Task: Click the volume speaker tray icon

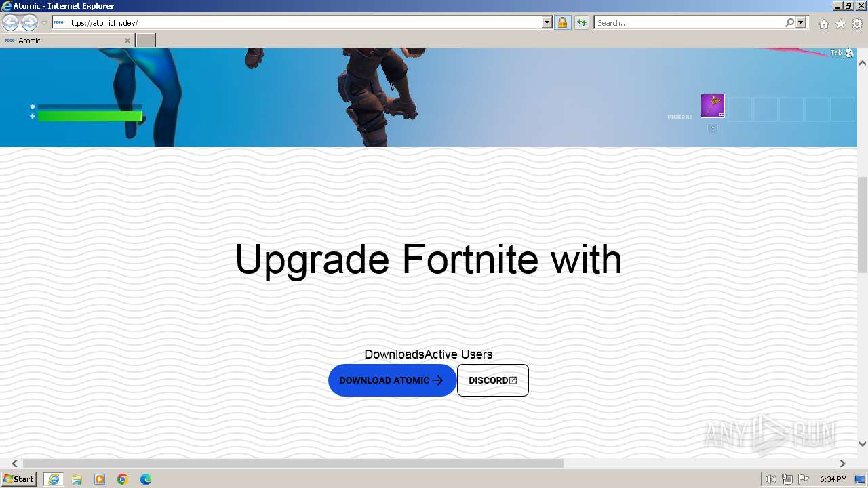Action: [x=771, y=479]
